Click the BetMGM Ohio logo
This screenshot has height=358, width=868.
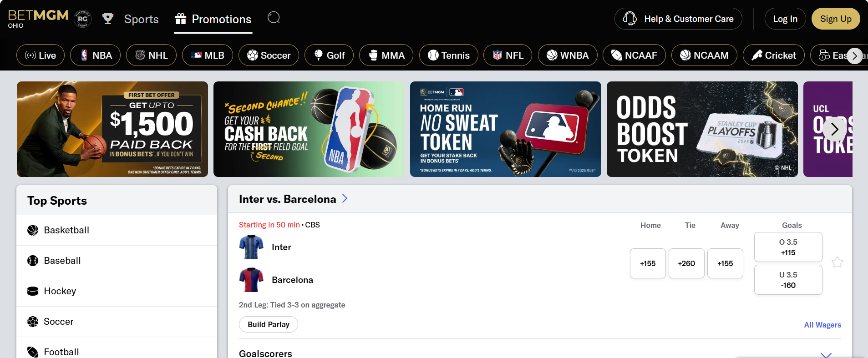click(38, 19)
